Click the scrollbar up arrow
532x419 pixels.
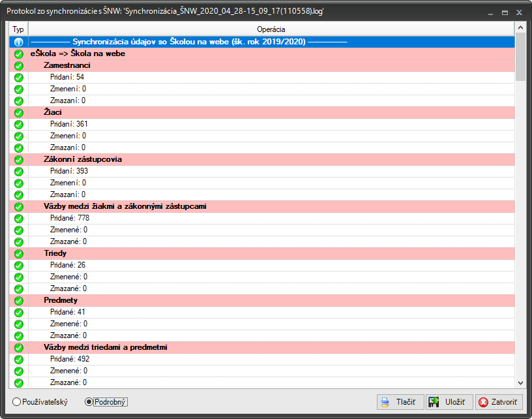coord(520,27)
